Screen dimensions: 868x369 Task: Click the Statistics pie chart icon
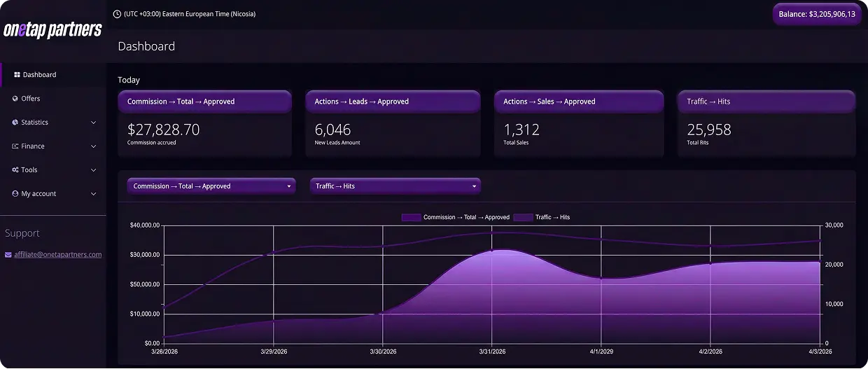[15, 123]
